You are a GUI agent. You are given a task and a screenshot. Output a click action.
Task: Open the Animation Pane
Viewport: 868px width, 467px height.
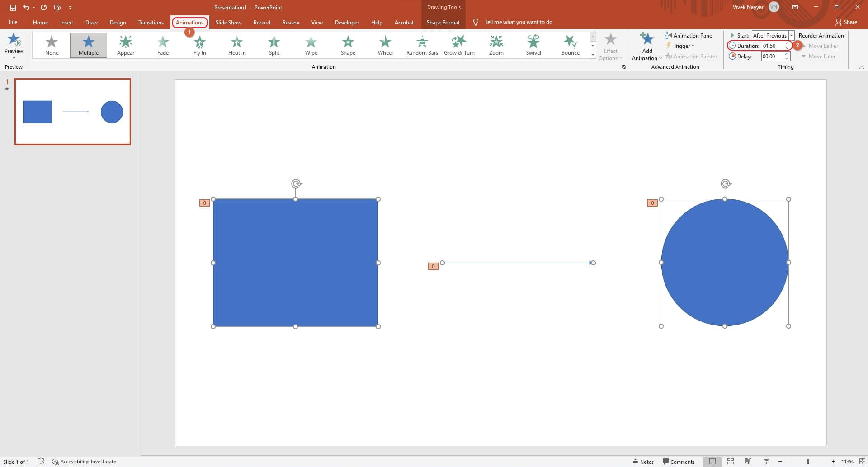[x=689, y=35]
